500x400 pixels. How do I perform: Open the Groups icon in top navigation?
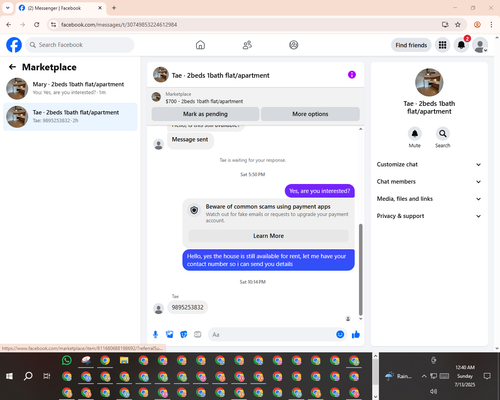coord(294,45)
